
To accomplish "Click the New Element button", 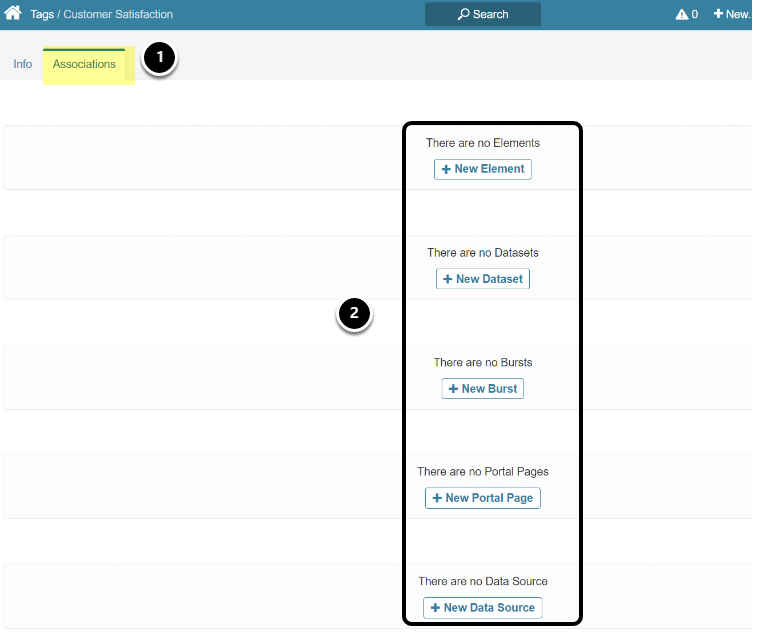I will (482, 169).
